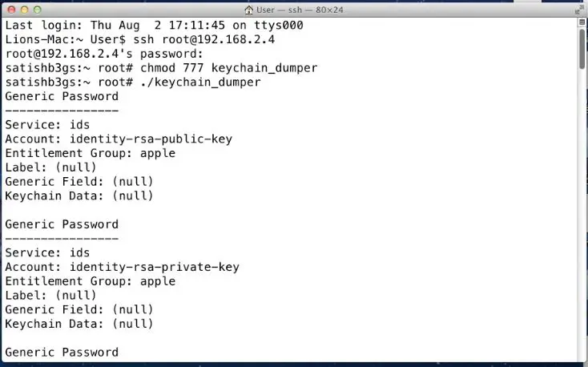This screenshot has height=367, width=588.
Task: Click the vertical scrollbar thumb
Action: [x=582, y=49]
